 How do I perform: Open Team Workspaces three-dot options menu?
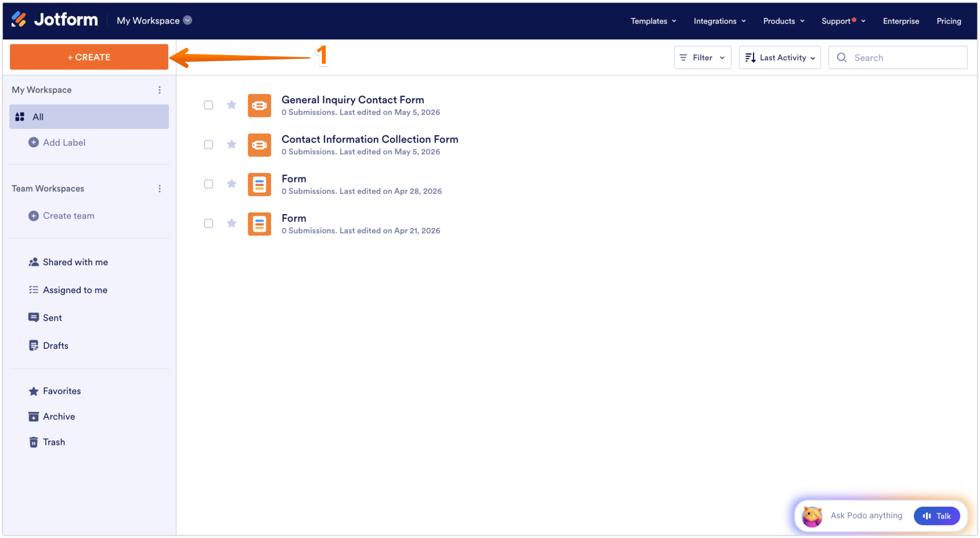(x=160, y=189)
